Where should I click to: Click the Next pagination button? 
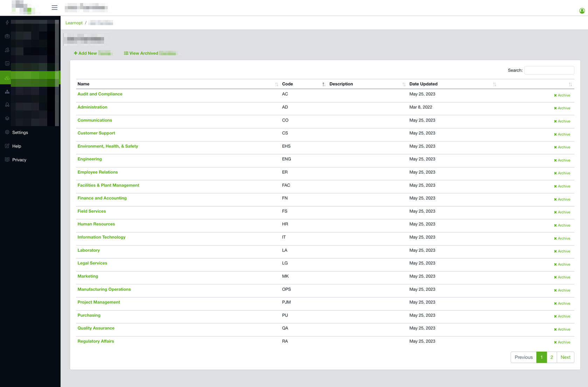(x=565, y=357)
